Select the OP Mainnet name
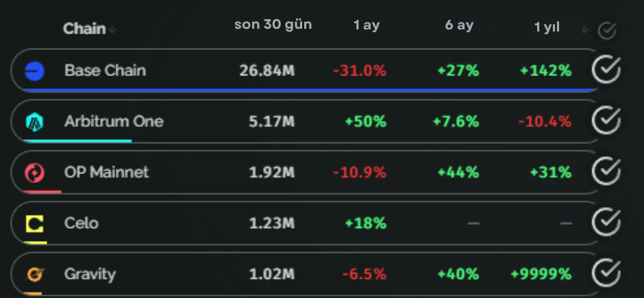The height and width of the screenshot is (298, 644). click(106, 173)
